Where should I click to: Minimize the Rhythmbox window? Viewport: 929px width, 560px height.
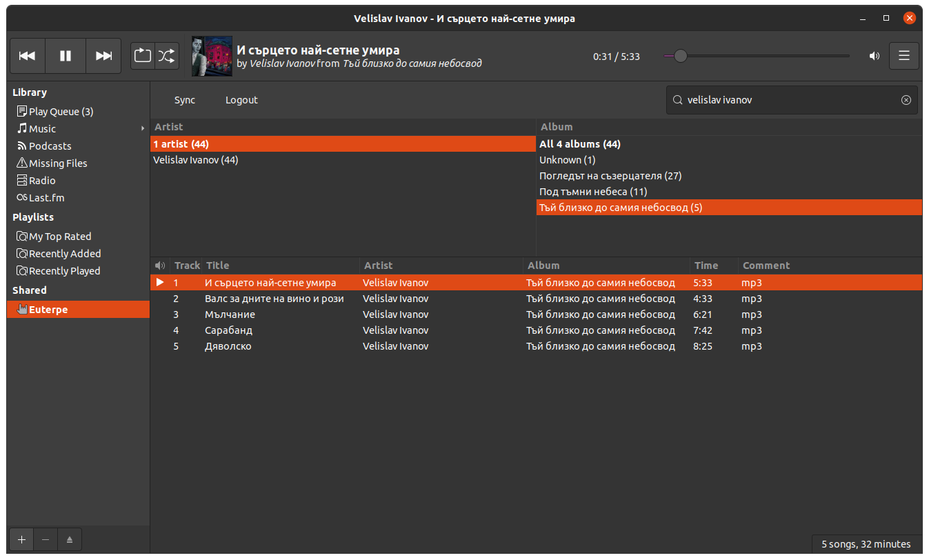[863, 19]
